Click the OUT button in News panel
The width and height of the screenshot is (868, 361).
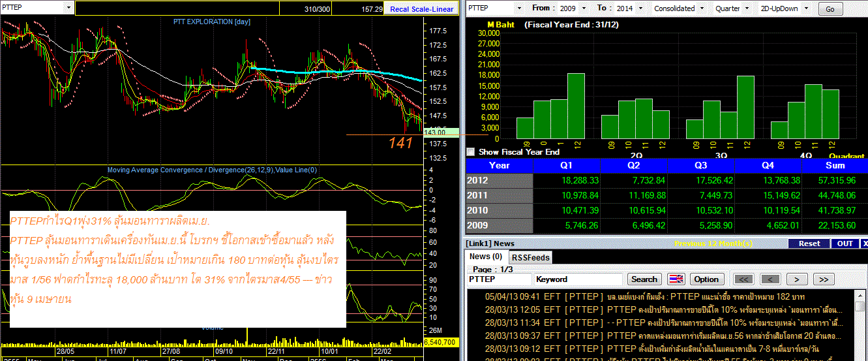pos(845,243)
